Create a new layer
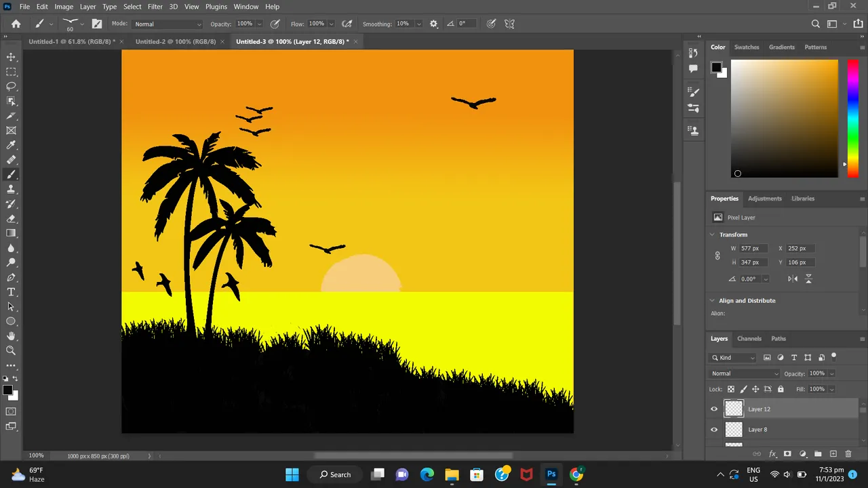This screenshot has height=488, width=868. click(833, 454)
